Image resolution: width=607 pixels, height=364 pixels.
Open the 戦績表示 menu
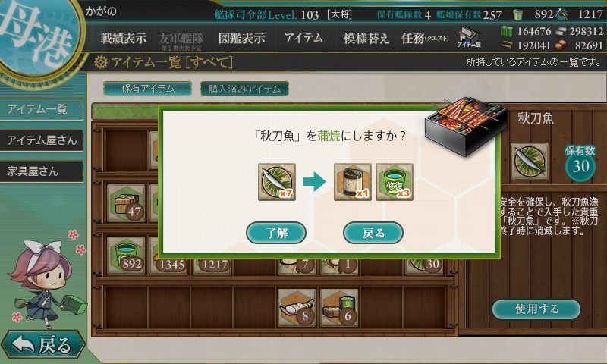pos(124,38)
